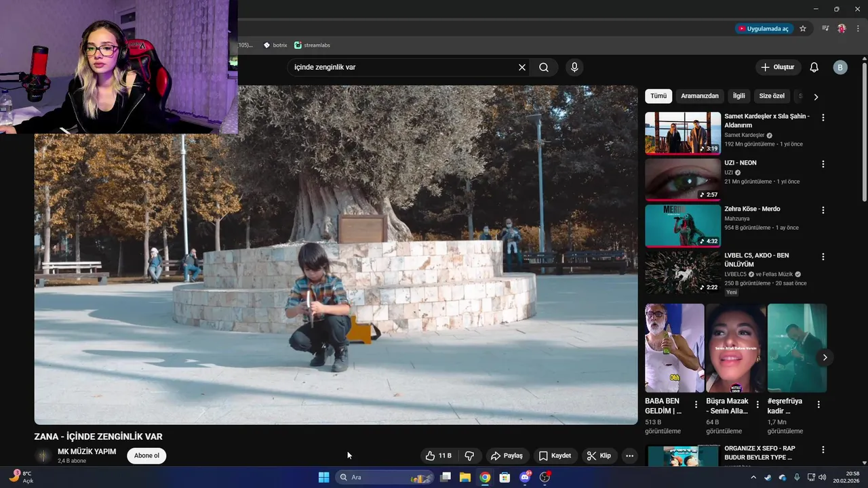Open Samet Kardeşler Aldanırım video thumbnail
The image size is (868, 488).
683,133
